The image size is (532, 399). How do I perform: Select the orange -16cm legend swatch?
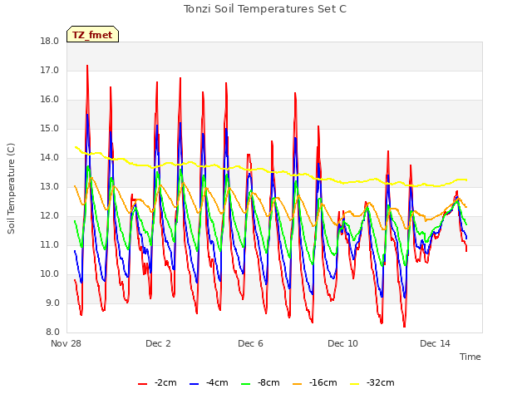click(298, 384)
